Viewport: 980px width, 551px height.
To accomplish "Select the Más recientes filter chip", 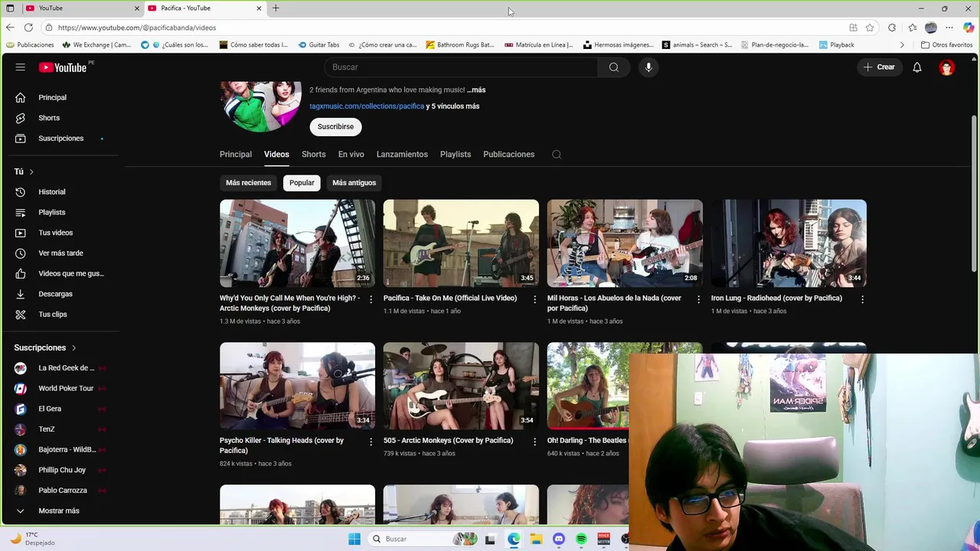I will click(x=248, y=183).
